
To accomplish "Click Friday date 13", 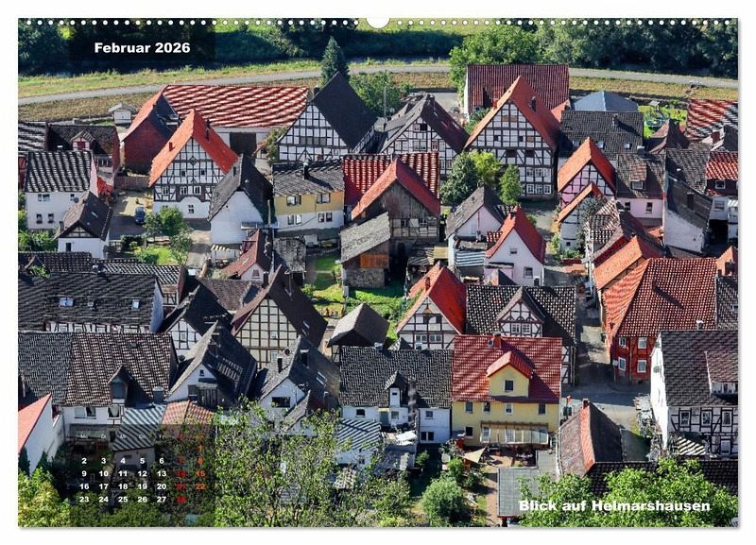I will [162, 473].
